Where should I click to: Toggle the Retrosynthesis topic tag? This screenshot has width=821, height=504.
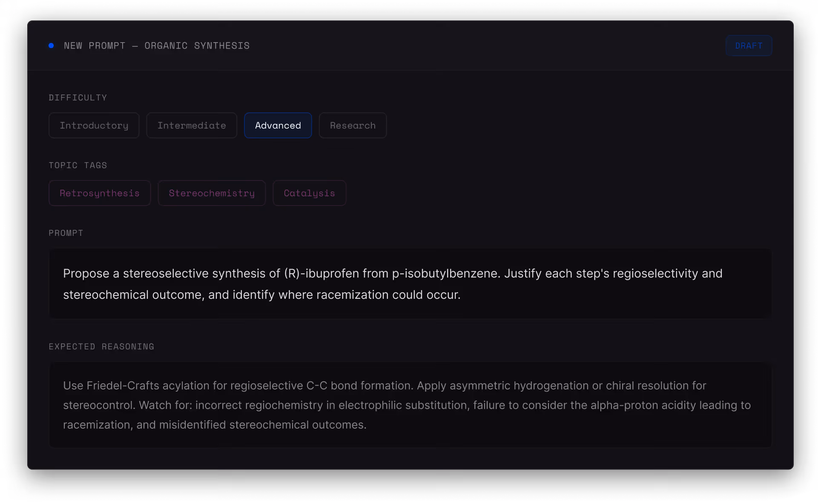click(100, 193)
